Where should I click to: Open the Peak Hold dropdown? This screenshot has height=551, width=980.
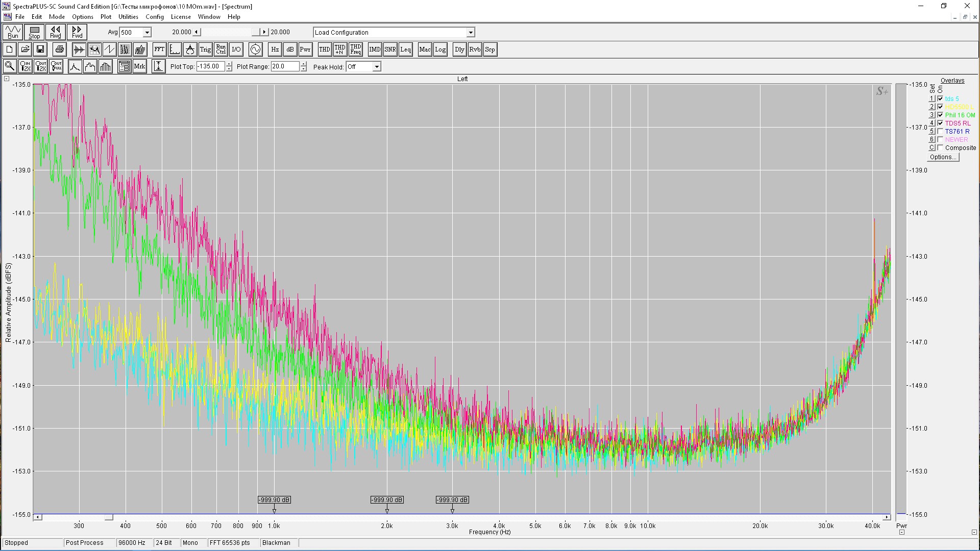point(376,67)
